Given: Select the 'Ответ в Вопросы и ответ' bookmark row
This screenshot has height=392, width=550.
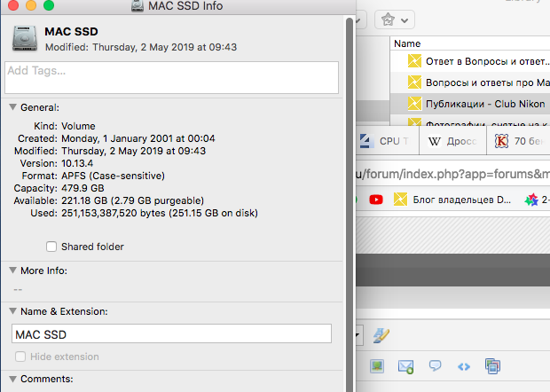Looking at the screenshot, I should (x=470, y=61).
